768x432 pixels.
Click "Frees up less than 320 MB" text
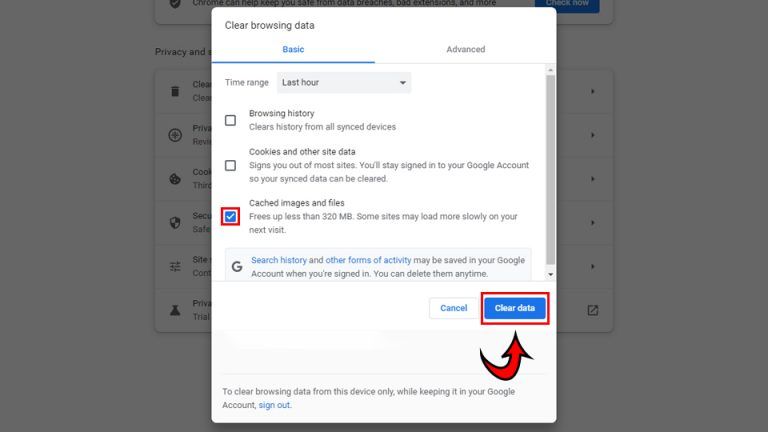(301, 216)
